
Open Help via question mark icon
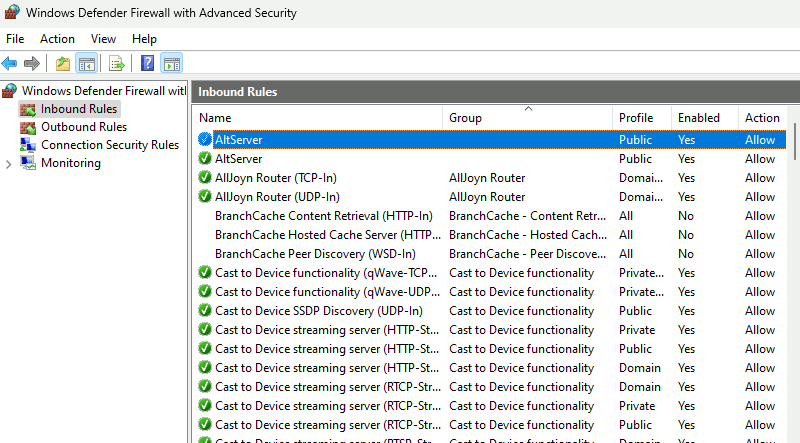click(x=147, y=63)
